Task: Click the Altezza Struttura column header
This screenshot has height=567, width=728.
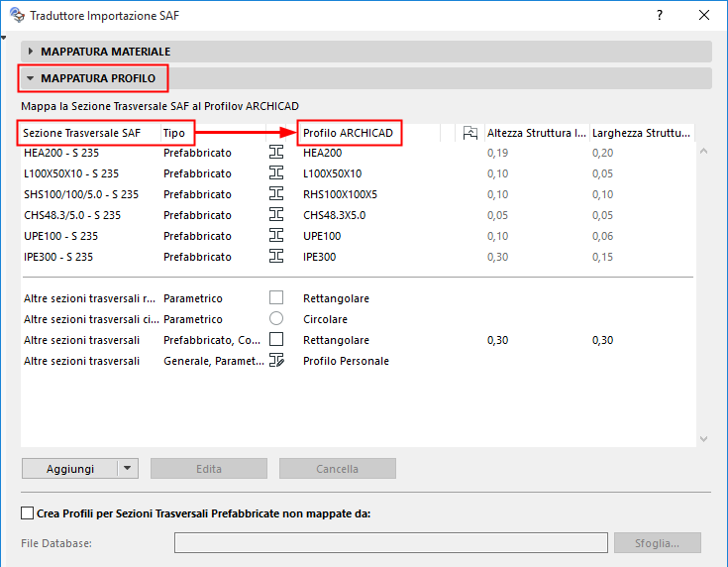Action: coord(537,133)
